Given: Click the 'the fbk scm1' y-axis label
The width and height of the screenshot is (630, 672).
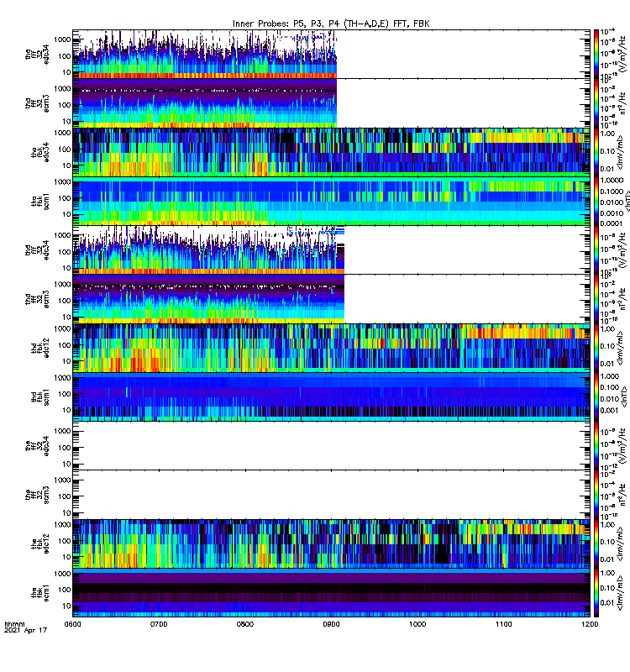Looking at the screenshot, I should pyautogui.click(x=40, y=592).
